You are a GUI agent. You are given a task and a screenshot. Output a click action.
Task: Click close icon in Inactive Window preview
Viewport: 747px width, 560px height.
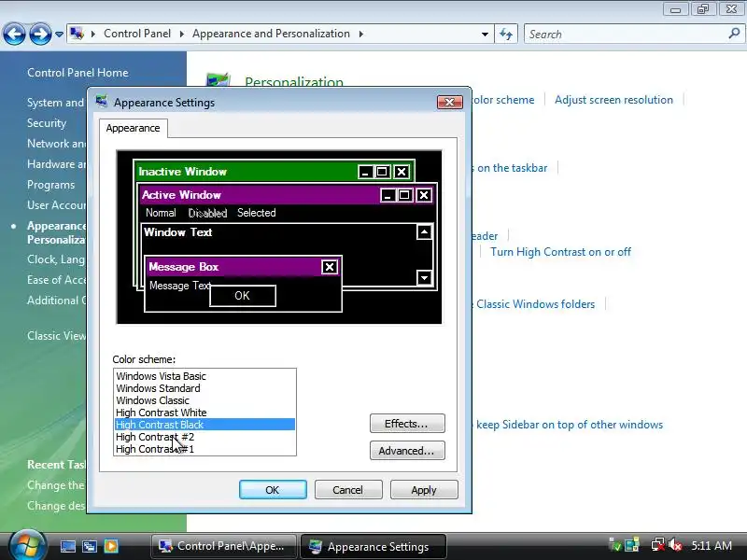[x=402, y=172]
